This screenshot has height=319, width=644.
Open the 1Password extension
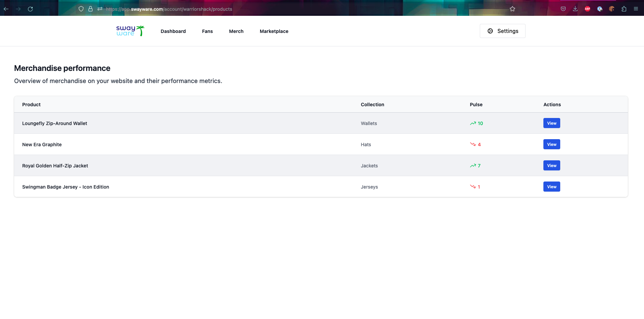coord(600,9)
